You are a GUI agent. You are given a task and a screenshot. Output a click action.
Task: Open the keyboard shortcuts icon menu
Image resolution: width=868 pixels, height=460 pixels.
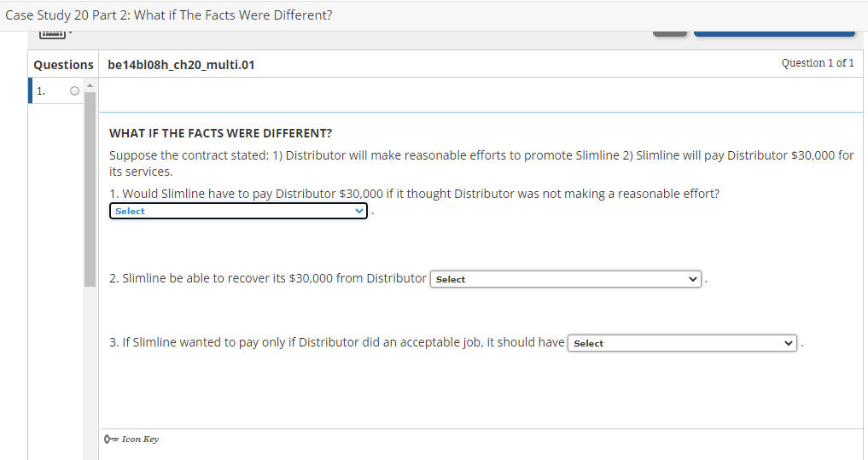55,34
